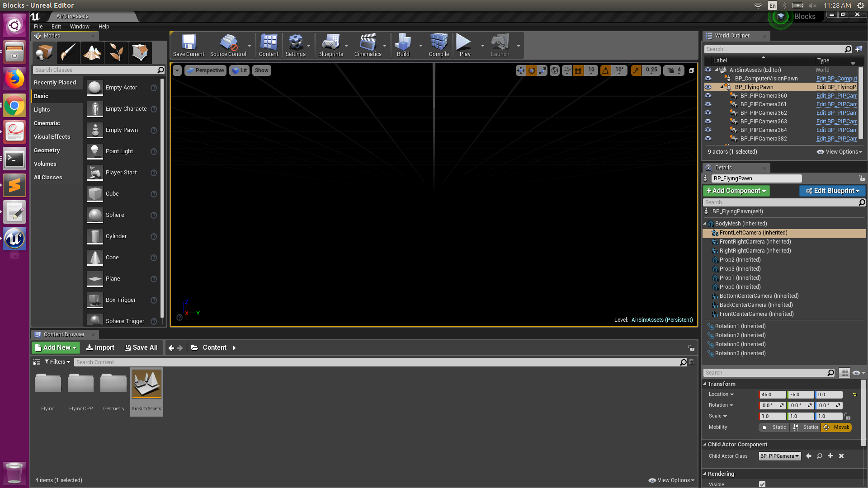
Task: Expand the Add Component dropdown
Action: [x=736, y=191]
